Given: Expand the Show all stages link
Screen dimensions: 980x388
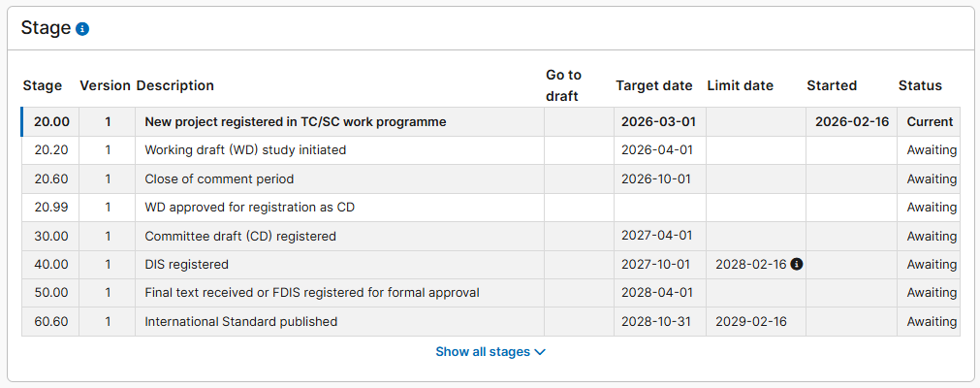Looking at the screenshot, I should [x=490, y=352].
